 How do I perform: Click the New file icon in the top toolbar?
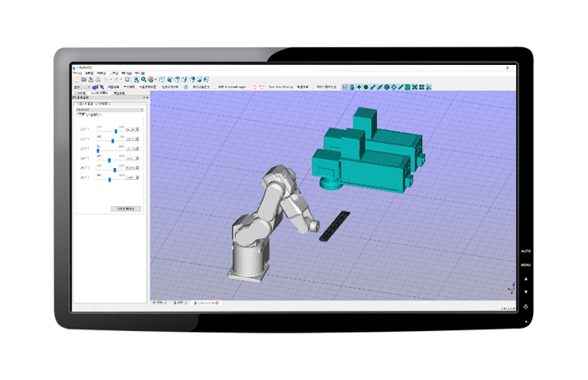click(77, 79)
